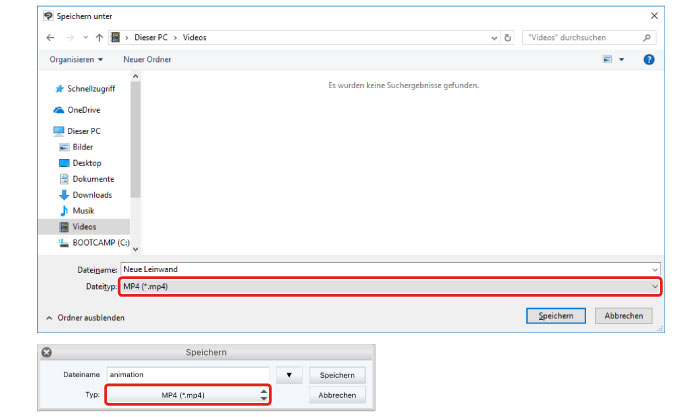Open the Desktop folder in sidebar
This screenshot has height=417, width=697.
tap(87, 163)
